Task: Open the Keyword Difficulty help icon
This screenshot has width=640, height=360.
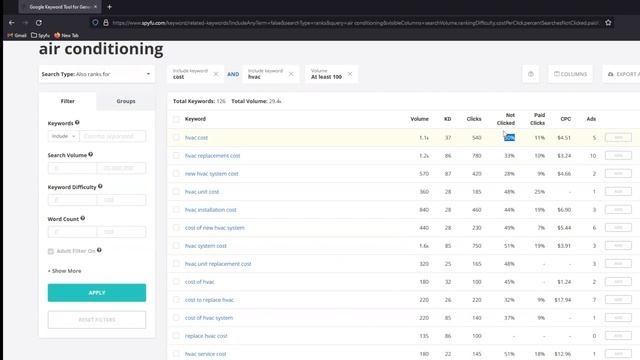Action: [x=100, y=186]
